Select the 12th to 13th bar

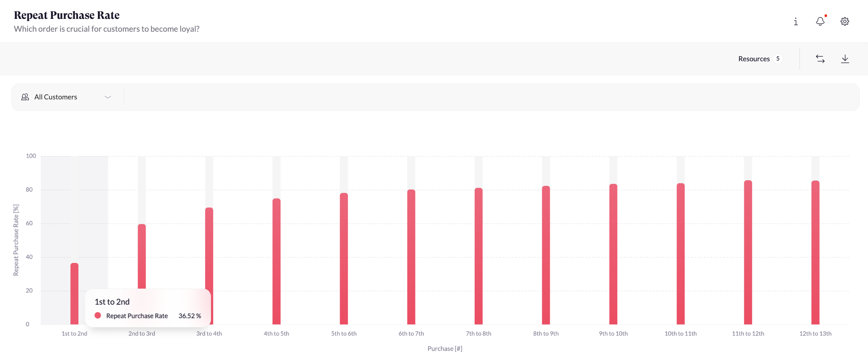(815, 252)
